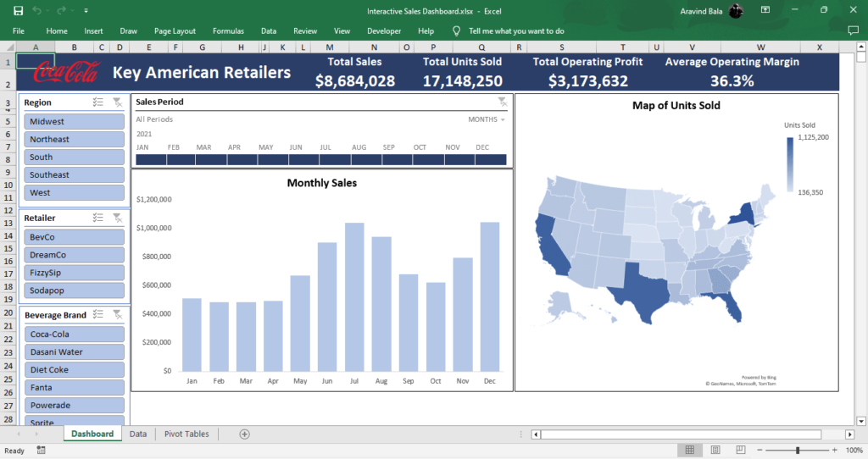Switch to Page Break Preview icon

[x=741, y=451]
